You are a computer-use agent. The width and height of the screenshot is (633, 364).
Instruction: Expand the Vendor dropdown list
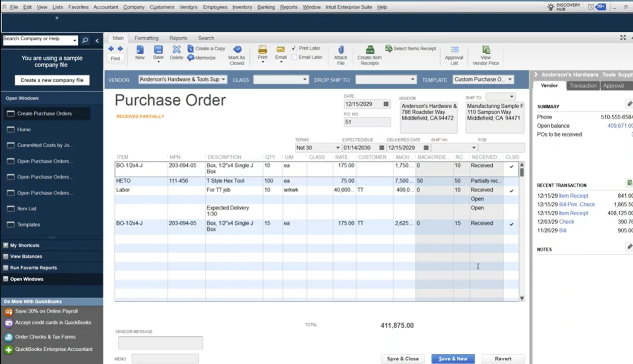223,80
